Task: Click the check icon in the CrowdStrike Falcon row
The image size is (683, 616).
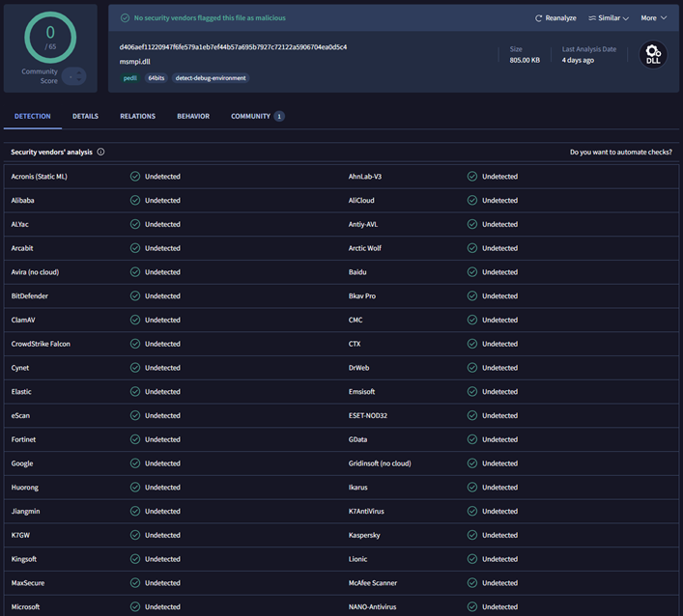Action: (135, 344)
